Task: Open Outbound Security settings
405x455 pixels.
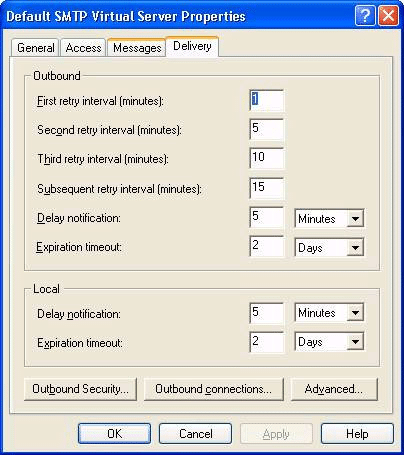Action: 80,389
